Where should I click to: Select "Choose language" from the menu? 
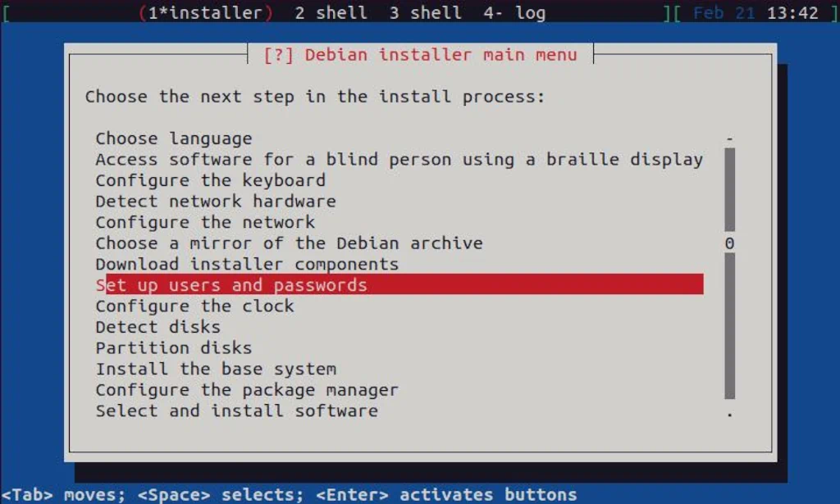173,138
